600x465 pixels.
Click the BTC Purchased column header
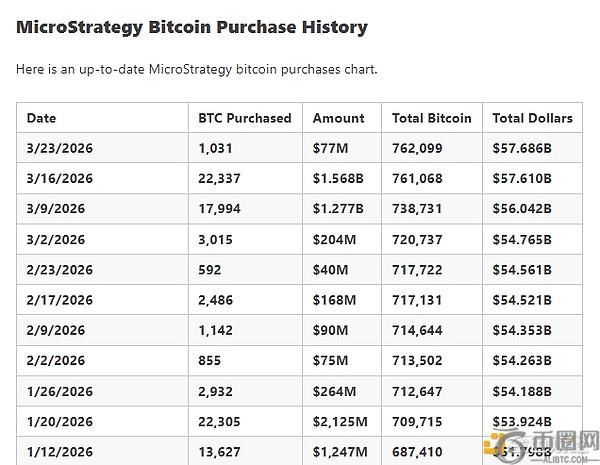click(x=245, y=118)
